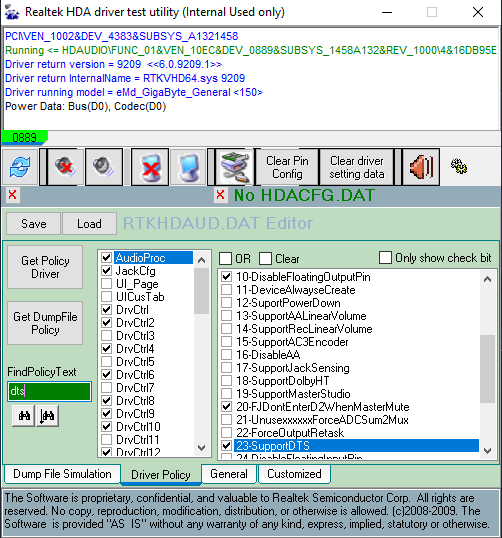Select AudioProc in the policy group list
502x538 pixels.
(x=153, y=258)
